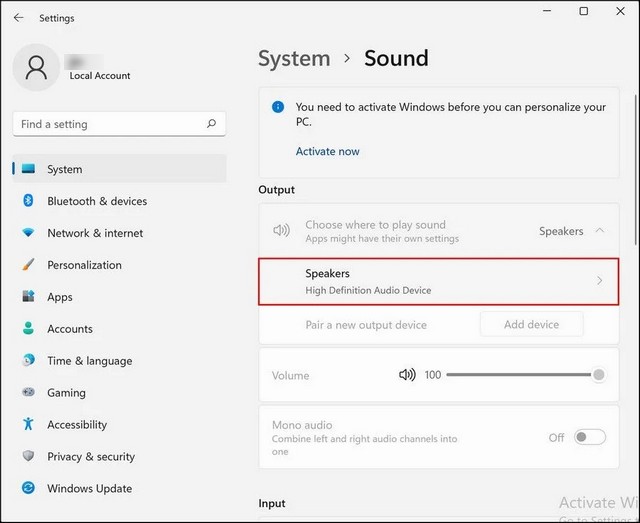640x523 pixels.
Task: Open Time & language settings
Action: 119,360
